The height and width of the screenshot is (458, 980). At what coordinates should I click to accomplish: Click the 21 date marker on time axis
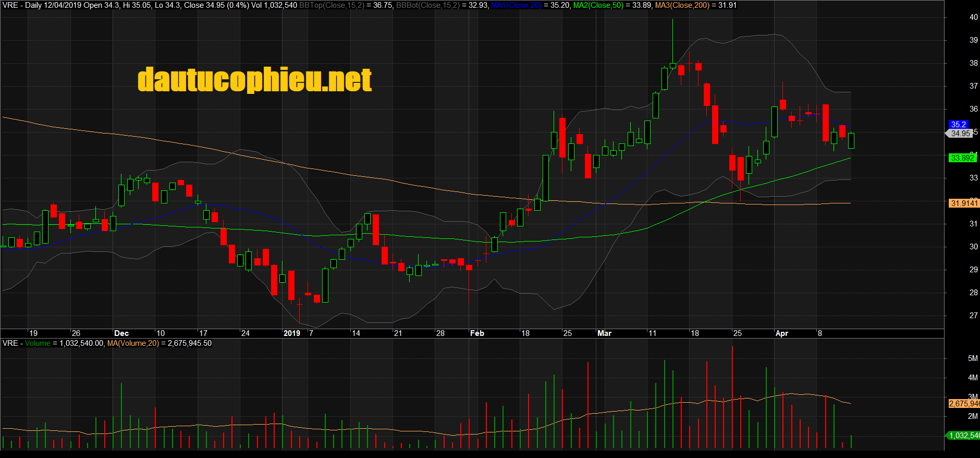coord(398,333)
